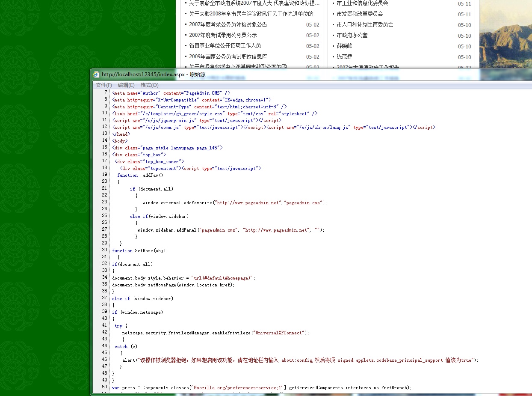Image resolution: width=532 pixels, height=396 pixels.
Task: Open the 文件(F) menu
Action: coord(103,85)
